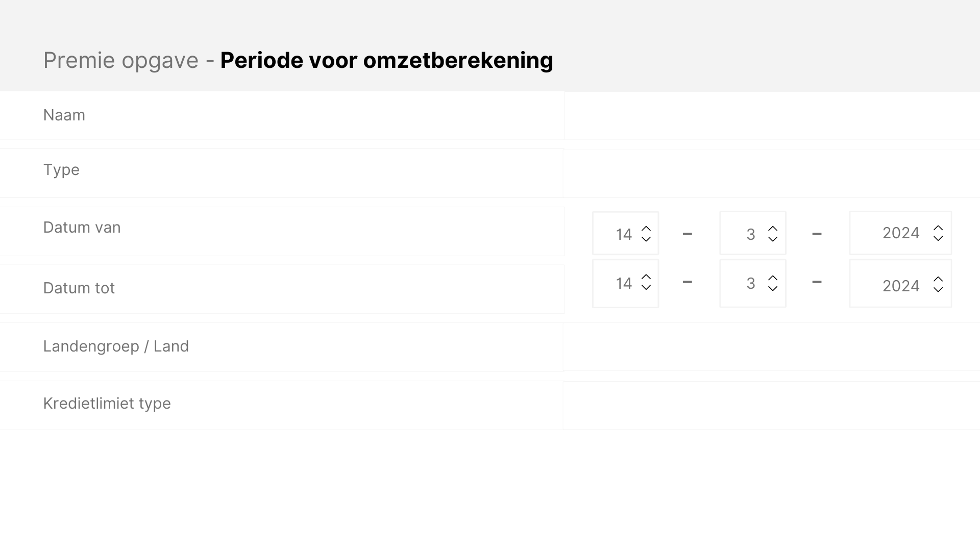Image resolution: width=980 pixels, height=551 pixels.
Task: Click the Datum van label
Action: click(x=82, y=228)
